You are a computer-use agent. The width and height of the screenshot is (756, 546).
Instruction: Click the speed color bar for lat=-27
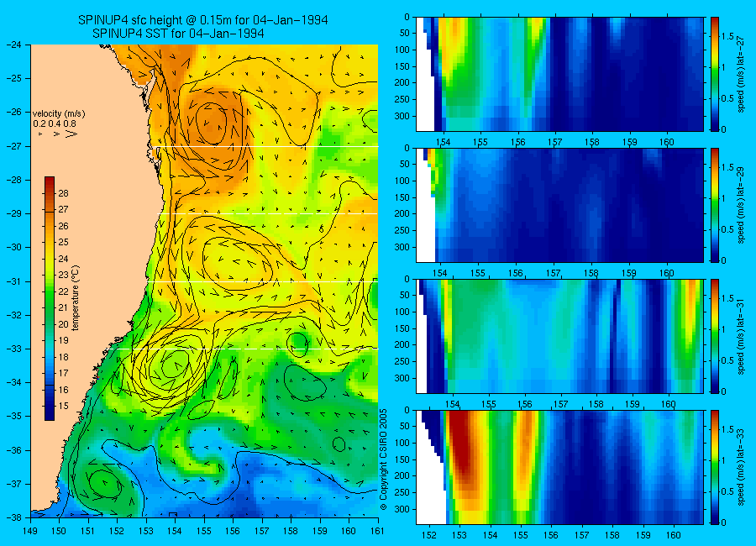coord(714,74)
